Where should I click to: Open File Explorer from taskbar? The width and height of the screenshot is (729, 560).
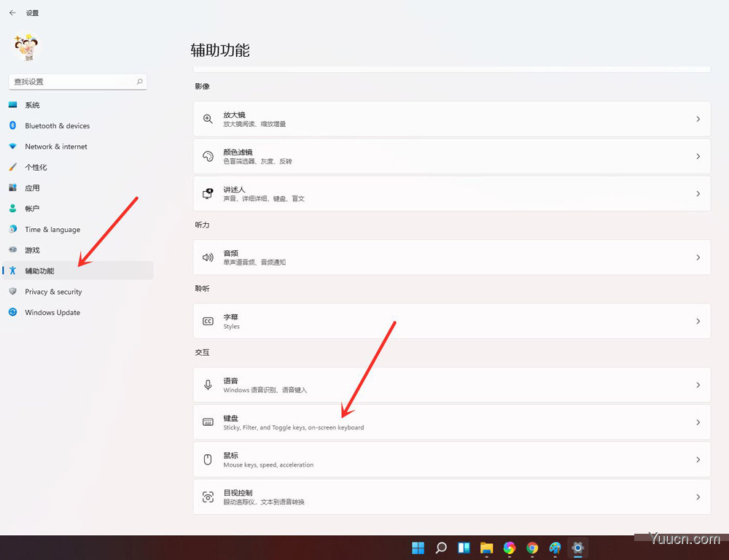point(486,548)
